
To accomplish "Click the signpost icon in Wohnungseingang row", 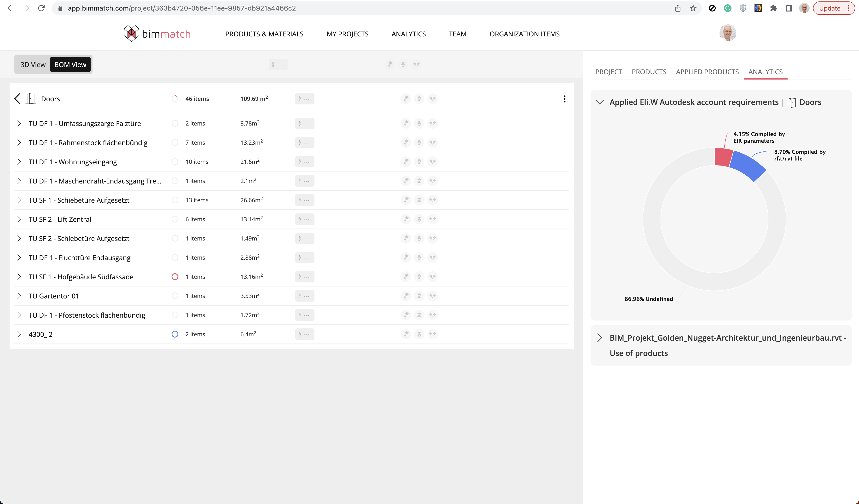I will (x=406, y=161).
